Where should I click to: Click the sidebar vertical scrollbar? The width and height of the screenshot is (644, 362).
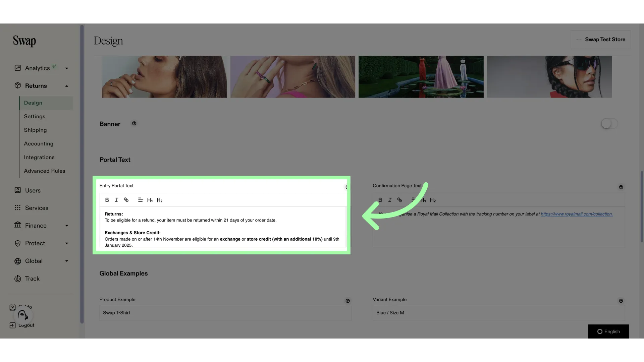[x=82, y=174]
